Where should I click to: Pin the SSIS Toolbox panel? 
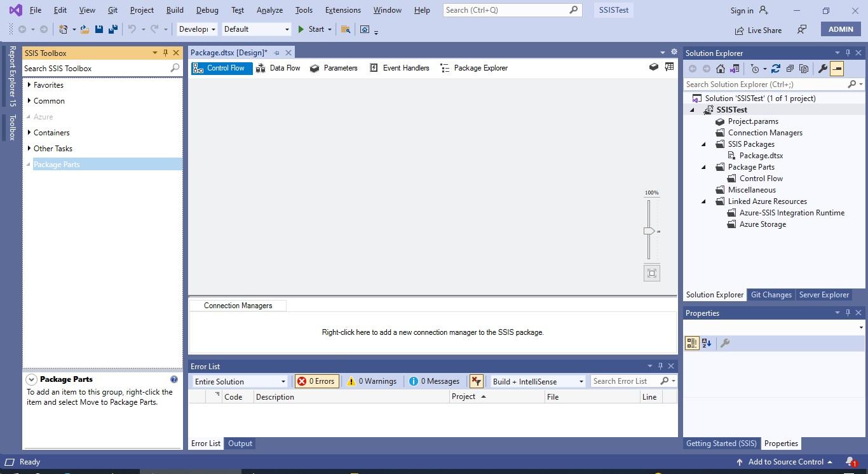pyautogui.click(x=165, y=53)
